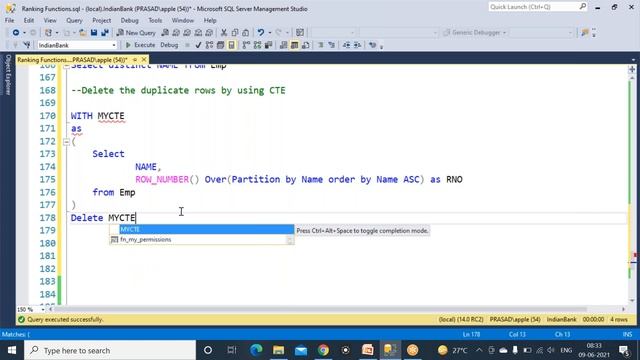This screenshot has height=360, width=640.
Task: Open the Project menu
Action: pos(101,20)
